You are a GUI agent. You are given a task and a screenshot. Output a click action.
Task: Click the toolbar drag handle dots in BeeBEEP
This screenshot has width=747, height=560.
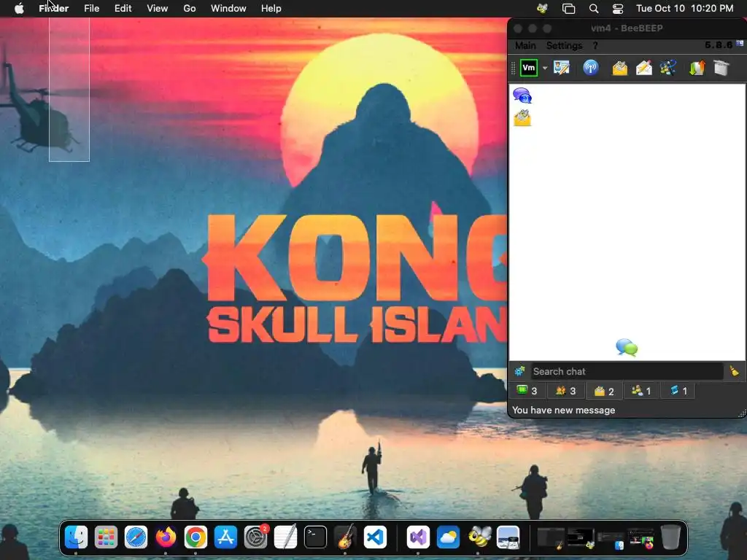pyautogui.click(x=513, y=68)
